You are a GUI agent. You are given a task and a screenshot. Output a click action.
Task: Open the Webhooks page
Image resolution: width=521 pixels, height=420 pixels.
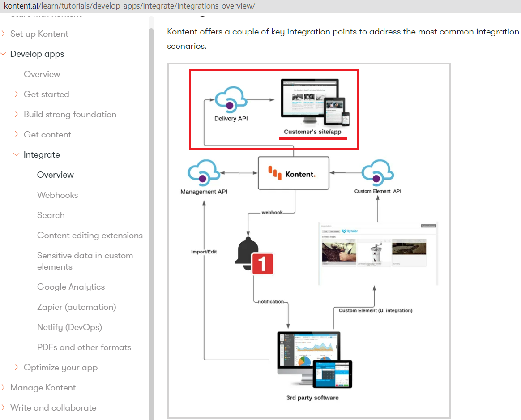pos(57,195)
